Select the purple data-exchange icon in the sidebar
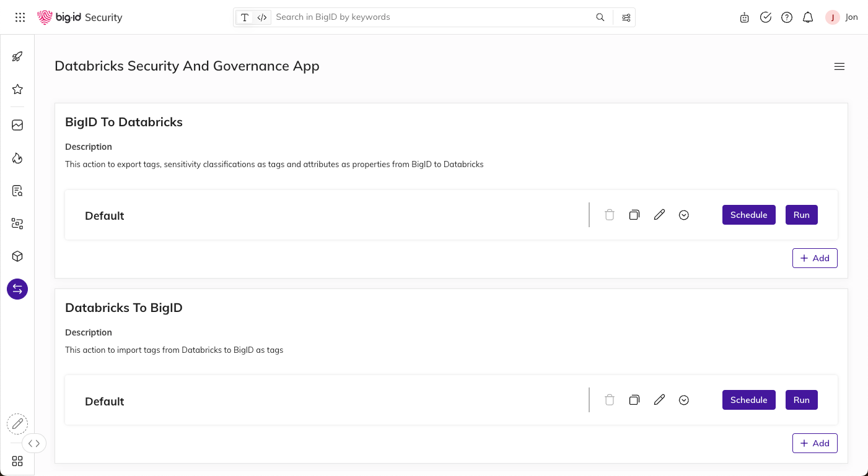 (x=17, y=288)
